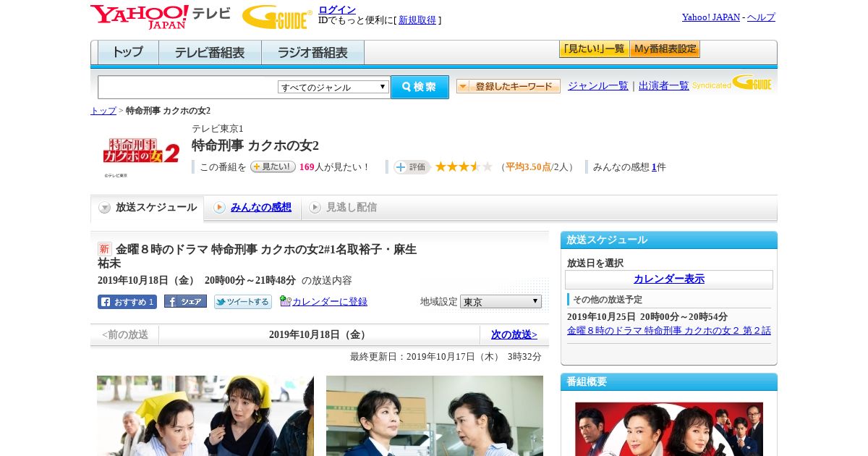Open the 出演者一覧 link
This screenshot has height=456, width=868.
[x=664, y=85]
